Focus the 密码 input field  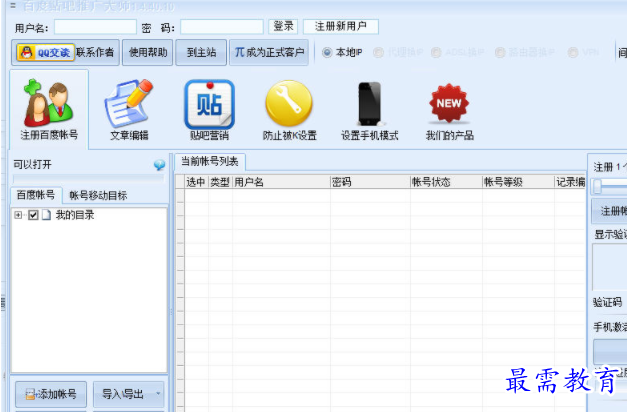pyautogui.click(x=222, y=27)
